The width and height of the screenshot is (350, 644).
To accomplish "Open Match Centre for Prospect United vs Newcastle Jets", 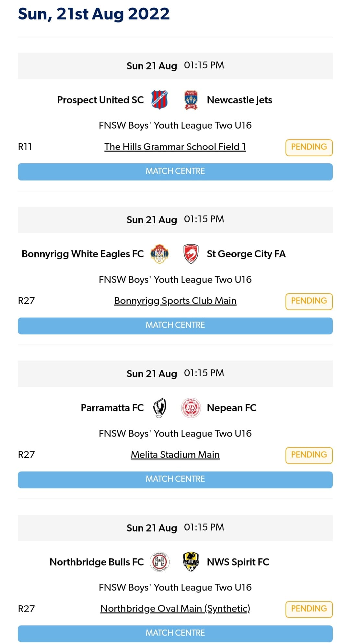I will [x=175, y=171].
